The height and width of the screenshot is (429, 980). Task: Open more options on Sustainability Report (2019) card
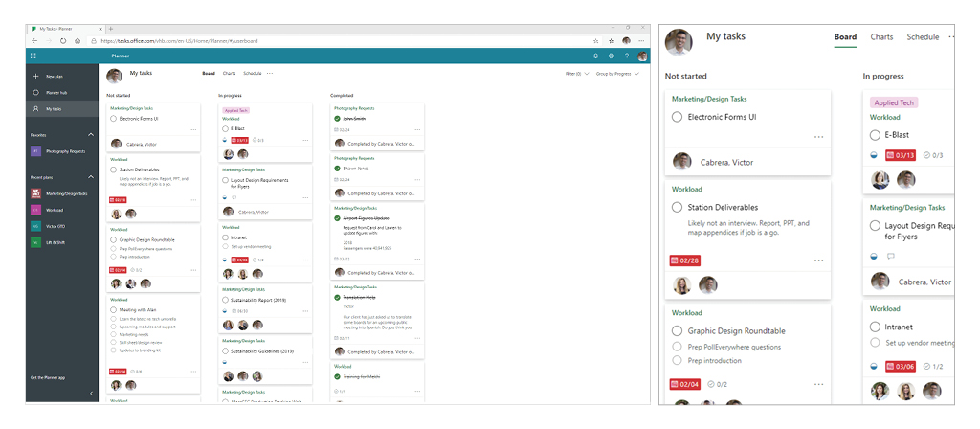pos(305,311)
